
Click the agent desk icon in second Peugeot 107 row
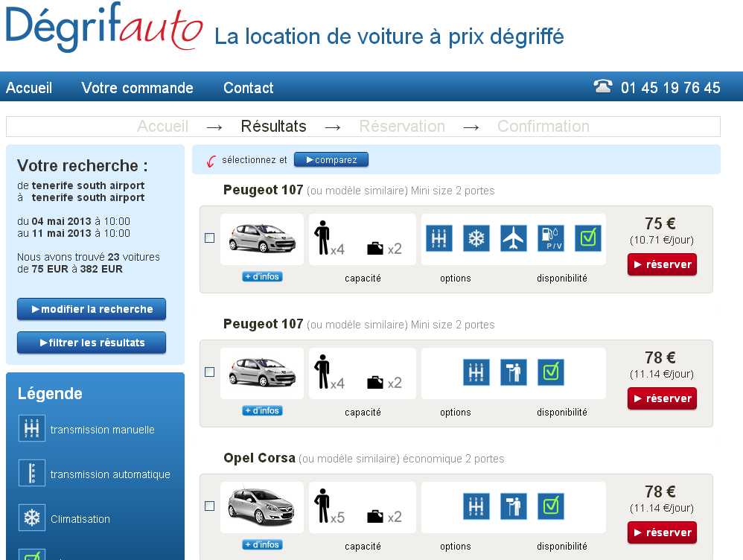point(514,372)
